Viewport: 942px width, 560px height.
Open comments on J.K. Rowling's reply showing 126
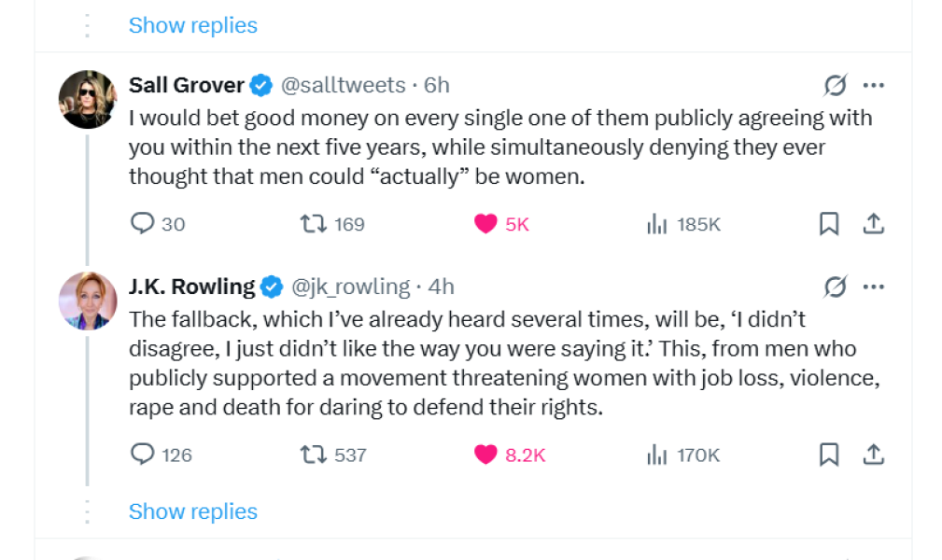(x=145, y=455)
